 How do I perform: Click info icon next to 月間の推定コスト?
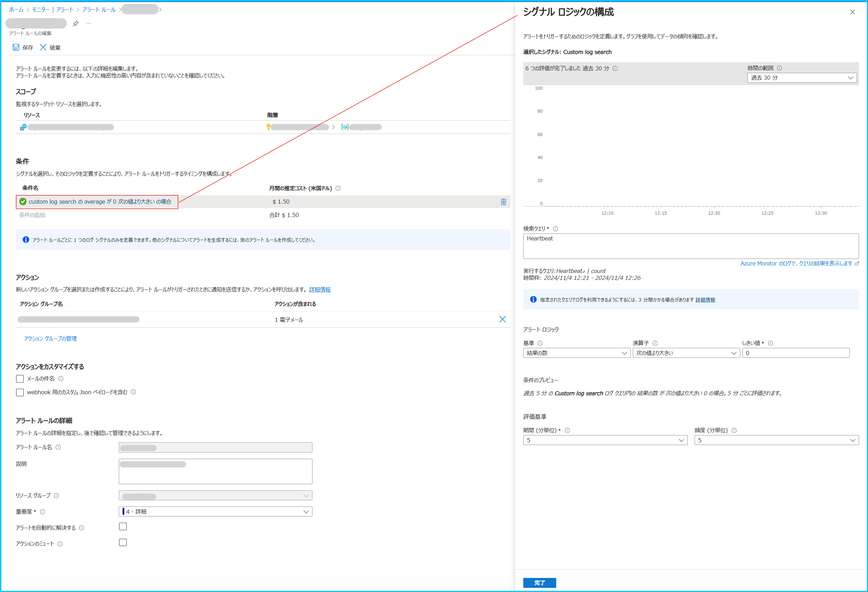click(x=338, y=188)
